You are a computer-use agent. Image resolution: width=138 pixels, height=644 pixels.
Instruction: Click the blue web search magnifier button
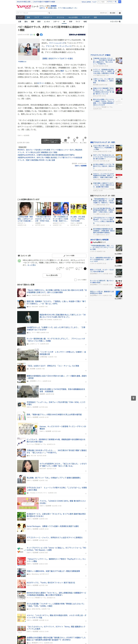120,2
